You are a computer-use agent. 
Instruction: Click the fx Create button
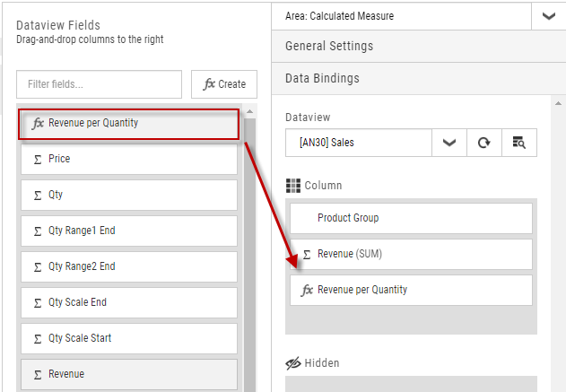pyautogui.click(x=224, y=84)
